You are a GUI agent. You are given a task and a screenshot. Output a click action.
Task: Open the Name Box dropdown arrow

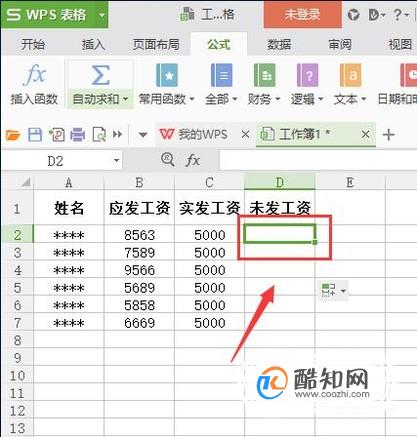(116, 161)
